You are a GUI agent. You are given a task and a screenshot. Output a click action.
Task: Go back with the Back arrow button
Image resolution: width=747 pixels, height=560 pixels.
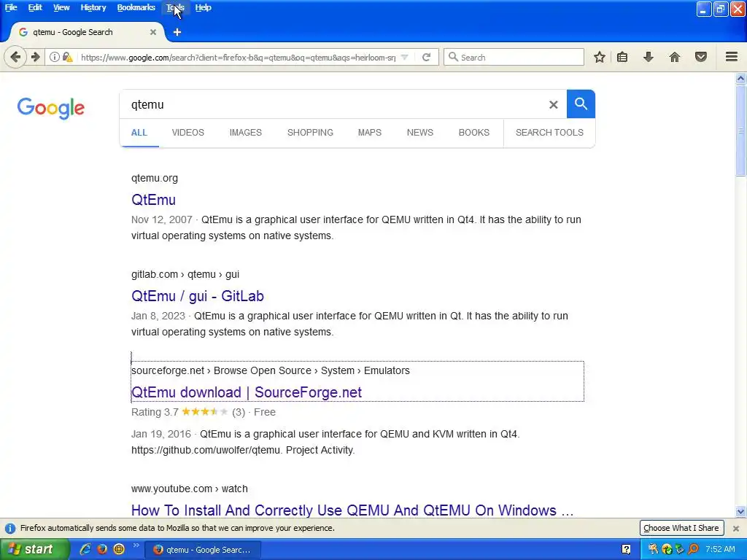pyautogui.click(x=15, y=57)
